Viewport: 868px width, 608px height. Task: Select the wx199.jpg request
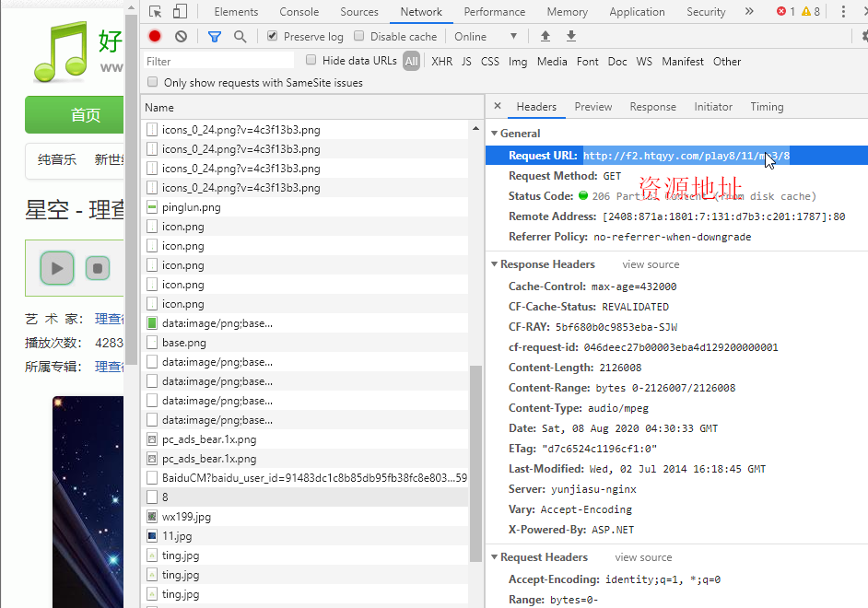click(304, 517)
